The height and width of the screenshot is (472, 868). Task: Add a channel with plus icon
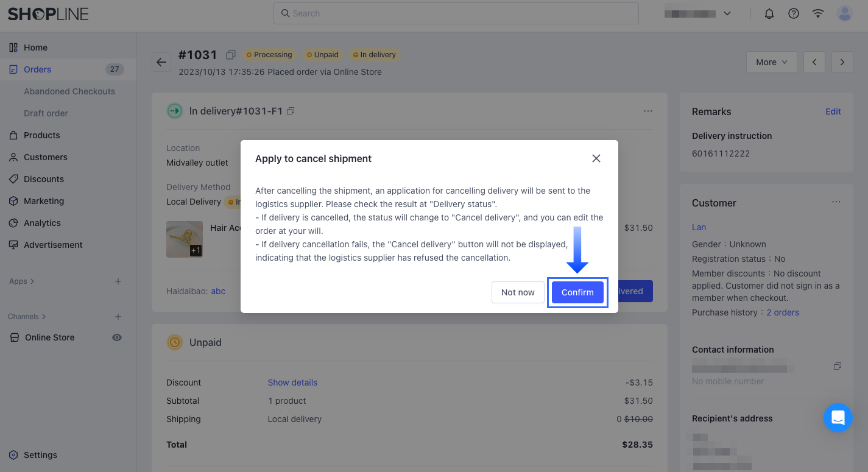(x=118, y=317)
